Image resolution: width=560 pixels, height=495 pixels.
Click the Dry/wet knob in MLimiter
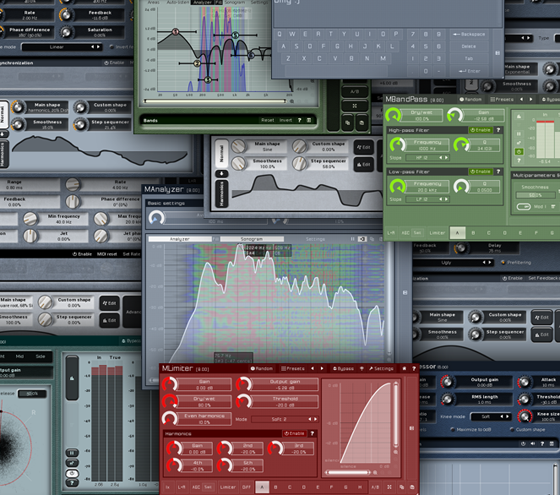click(x=170, y=401)
